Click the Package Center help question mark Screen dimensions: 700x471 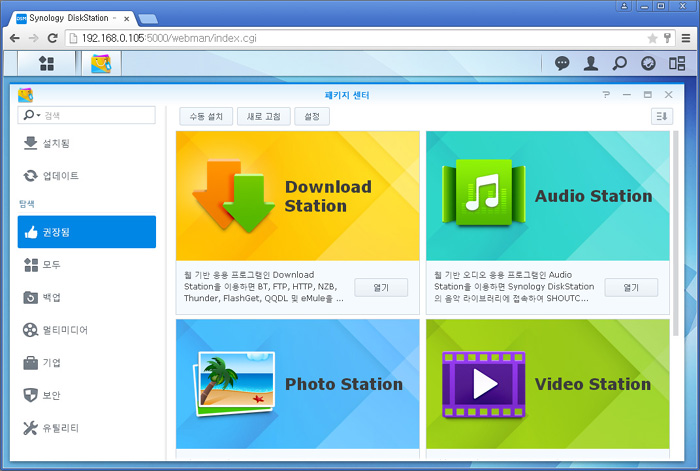606,95
